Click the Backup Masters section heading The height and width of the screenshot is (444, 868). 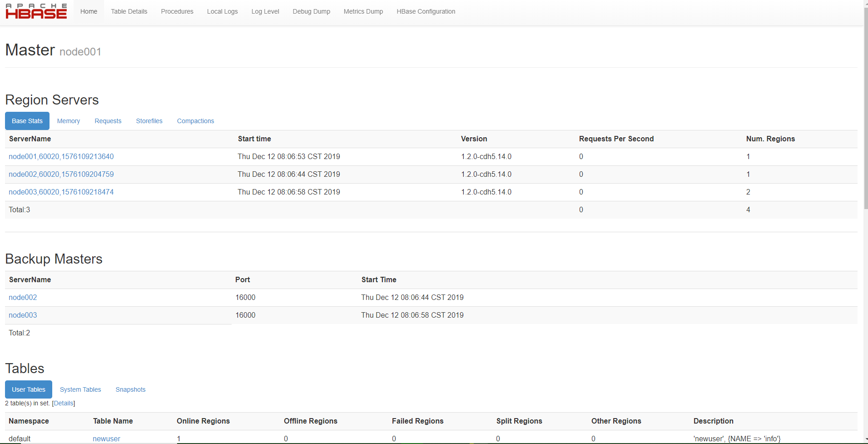(54, 259)
